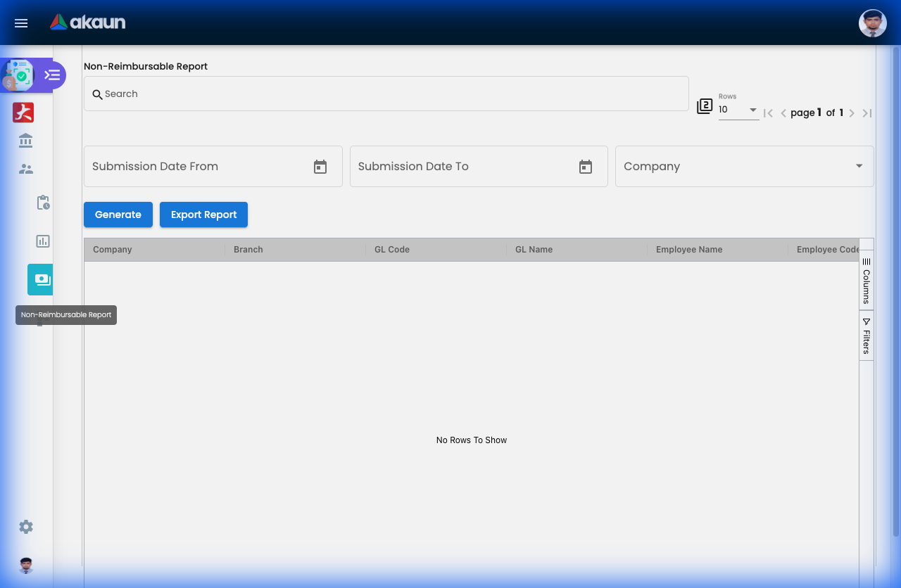
Task: Collapse the sidebar using the purple indent icon
Action: (x=52, y=75)
